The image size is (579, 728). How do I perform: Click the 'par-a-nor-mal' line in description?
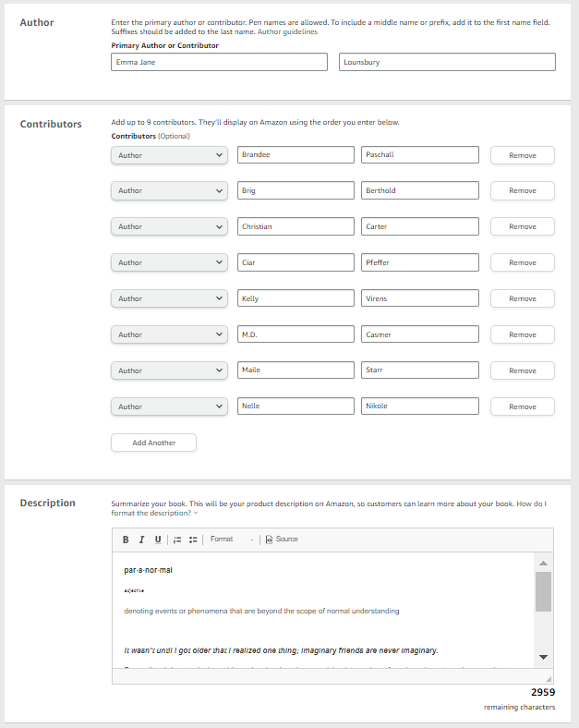(x=148, y=570)
